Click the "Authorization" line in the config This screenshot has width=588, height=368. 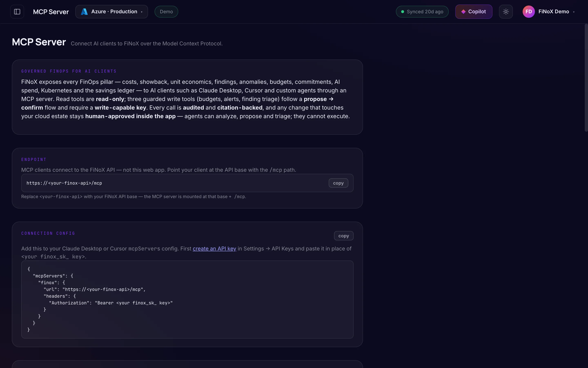[x=111, y=303]
